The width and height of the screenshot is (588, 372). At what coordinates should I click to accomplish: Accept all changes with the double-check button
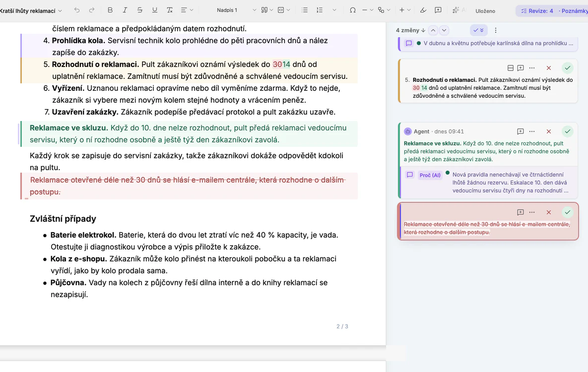click(478, 30)
